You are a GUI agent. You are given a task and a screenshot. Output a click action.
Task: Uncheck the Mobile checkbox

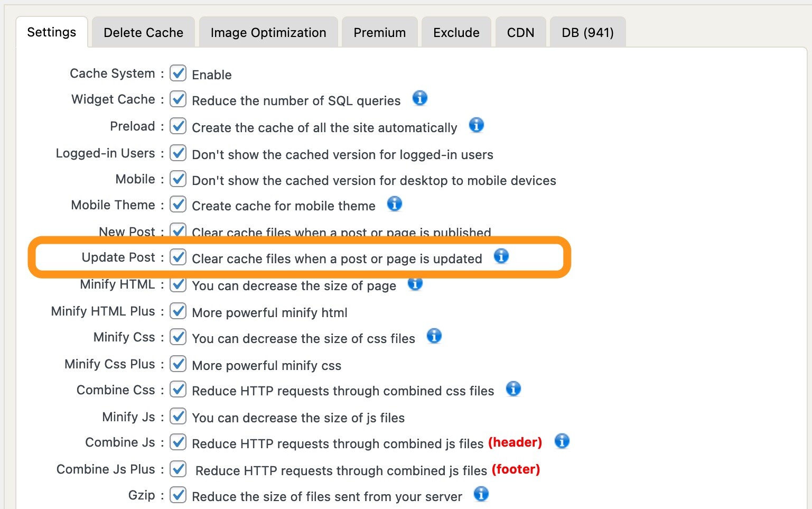178,179
